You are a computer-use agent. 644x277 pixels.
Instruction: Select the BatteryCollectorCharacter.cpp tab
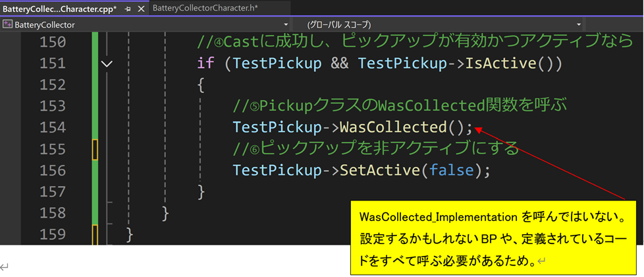point(59,9)
